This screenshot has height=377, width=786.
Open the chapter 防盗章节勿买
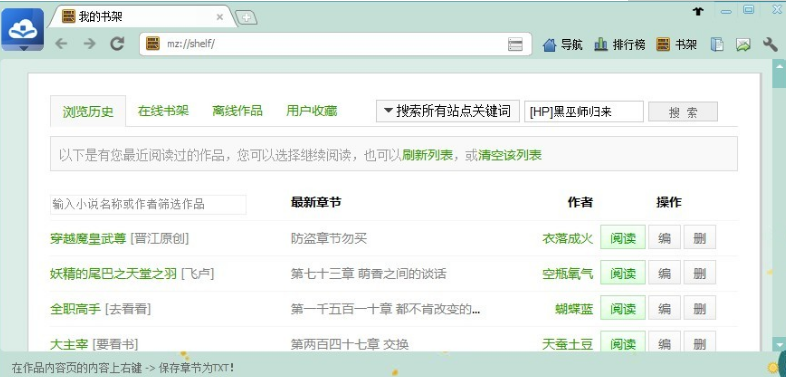click(x=329, y=239)
